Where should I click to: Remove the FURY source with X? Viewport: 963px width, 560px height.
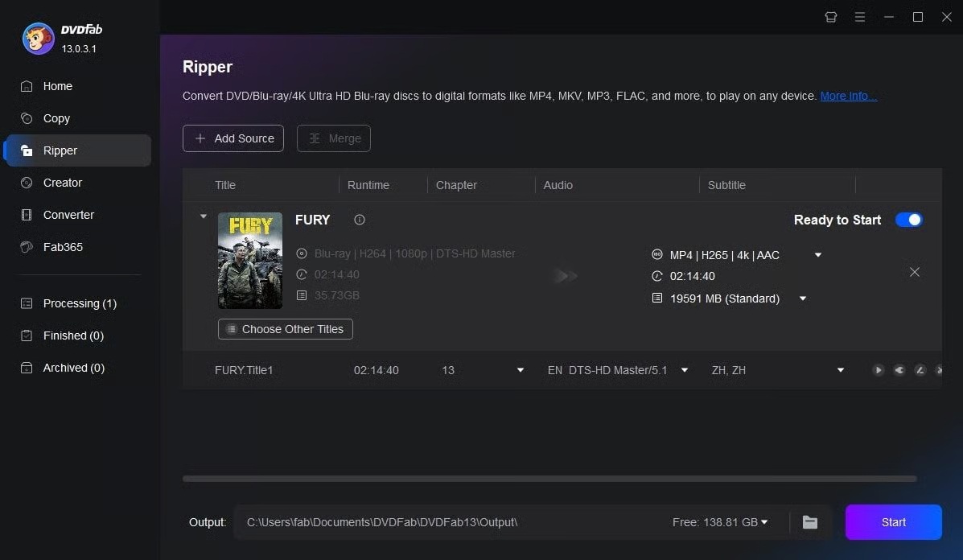[x=915, y=272]
